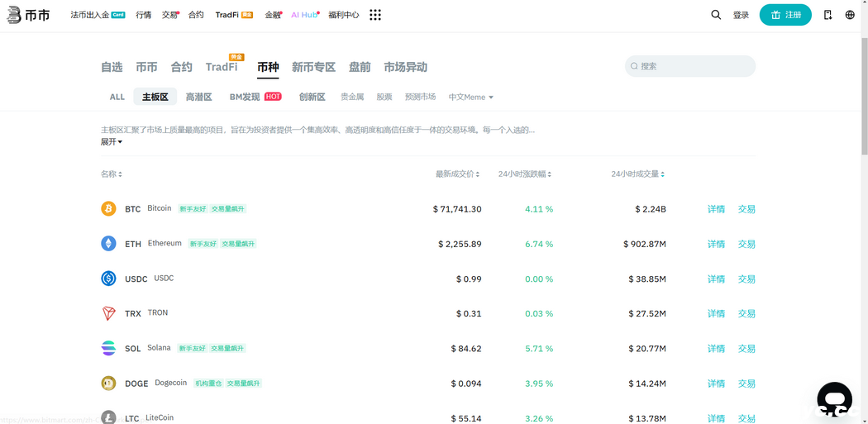
Task: Open 详情 for ETH
Action: tap(717, 244)
